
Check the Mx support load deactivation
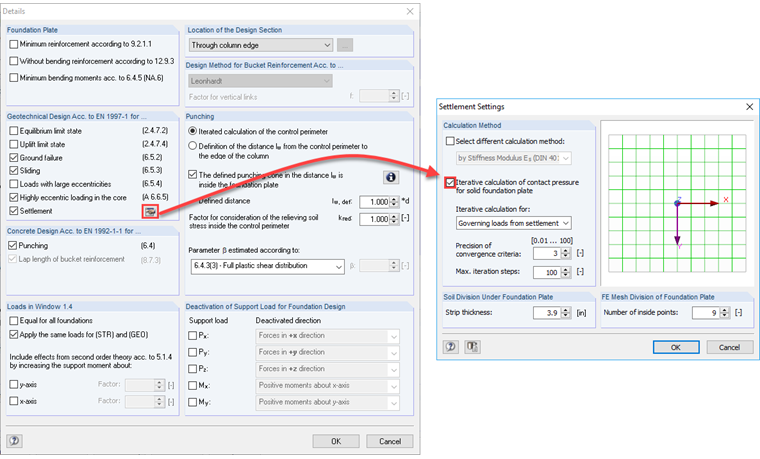(x=192, y=385)
